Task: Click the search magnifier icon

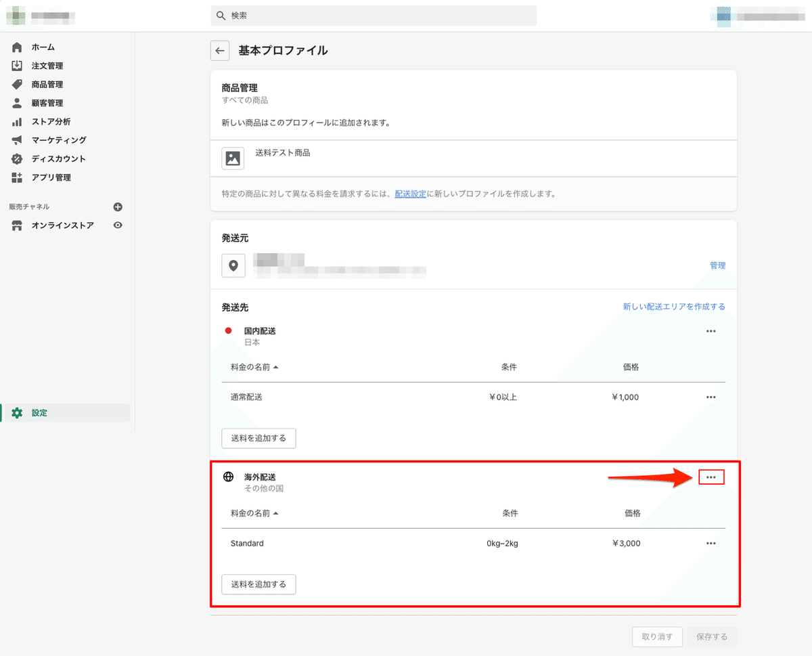Action: [221, 16]
